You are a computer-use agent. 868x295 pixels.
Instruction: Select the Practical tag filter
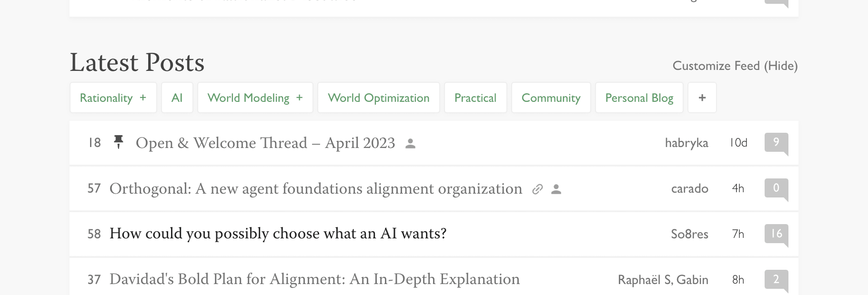point(475,98)
